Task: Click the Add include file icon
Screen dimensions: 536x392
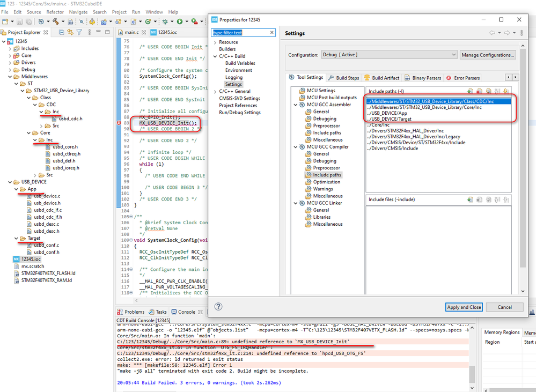Action: tap(471, 199)
